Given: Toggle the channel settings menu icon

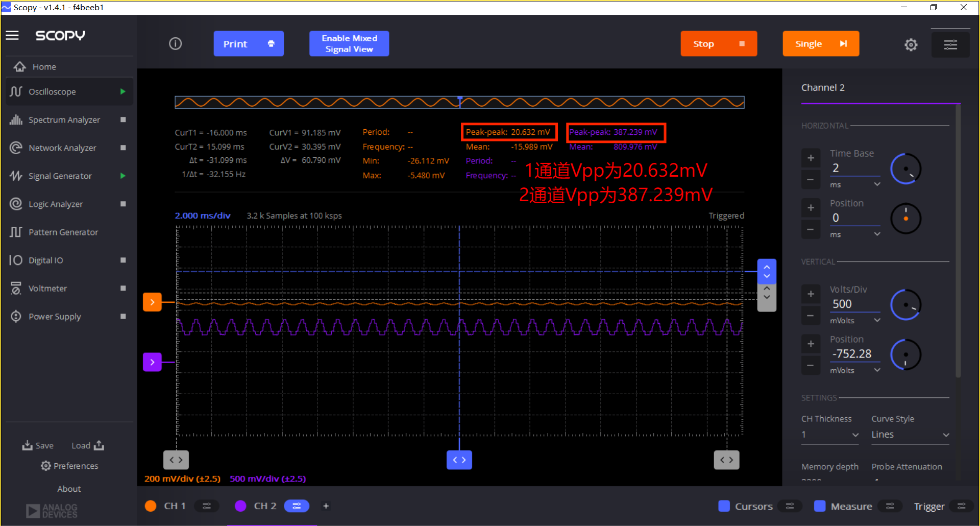Looking at the screenshot, I should [x=950, y=45].
